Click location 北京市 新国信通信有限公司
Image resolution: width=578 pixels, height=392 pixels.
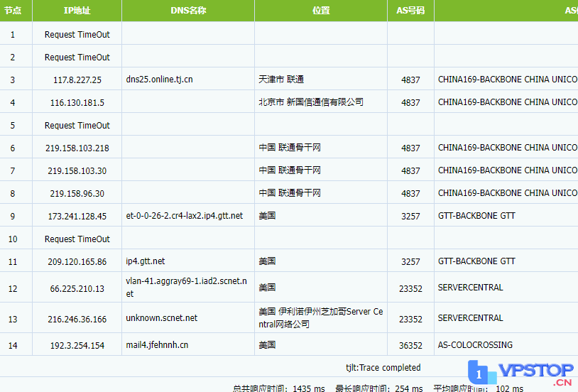click(311, 102)
